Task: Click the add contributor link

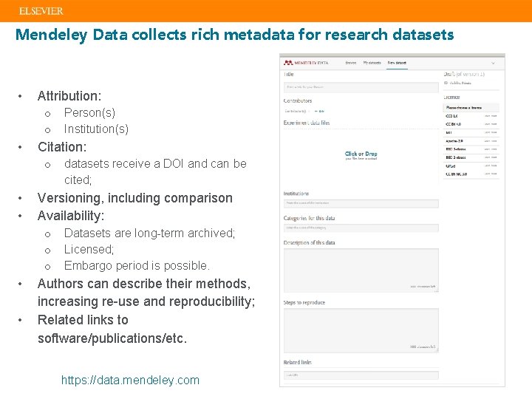Action: click(320, 111)
